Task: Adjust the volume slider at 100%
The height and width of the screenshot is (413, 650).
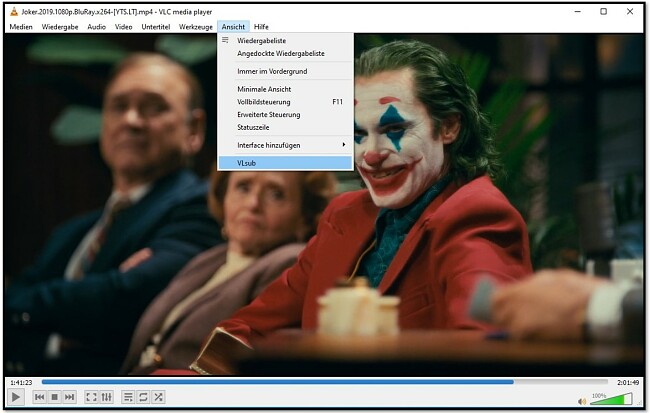Action: [611, 399]
